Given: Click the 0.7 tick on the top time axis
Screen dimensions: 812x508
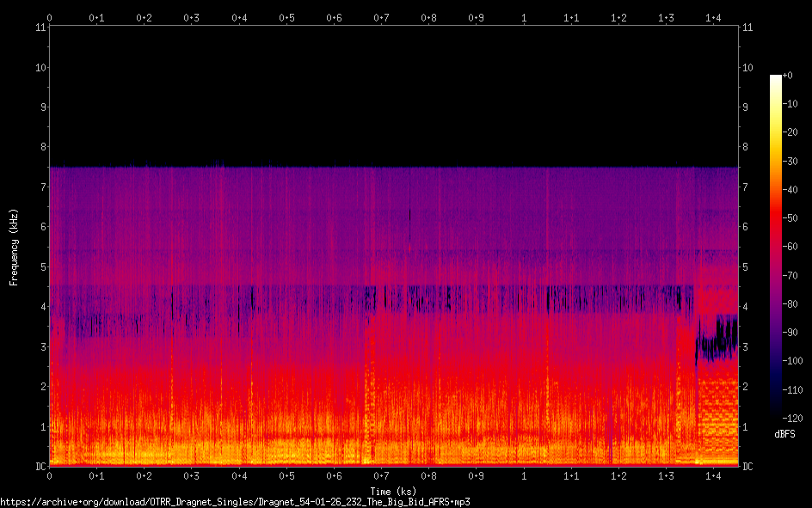Looking at the screenshot, I should point(381,17).
